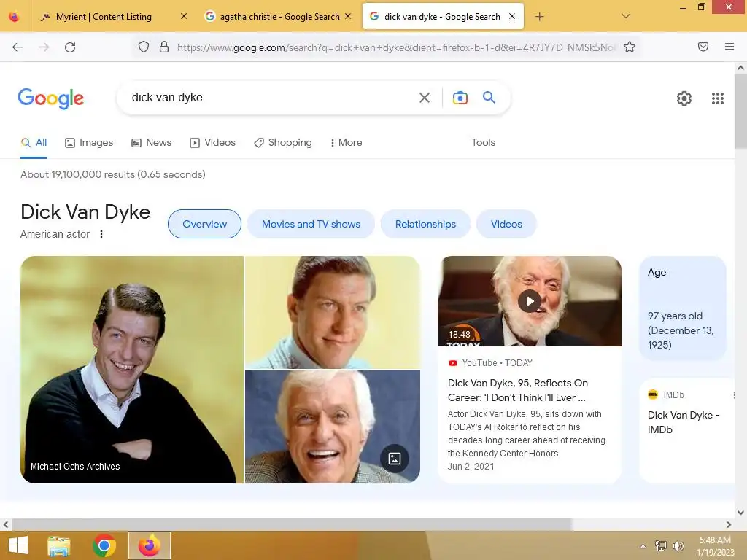Click the scroll right arrow
747x560 pixels.
(x=729, y=524)
